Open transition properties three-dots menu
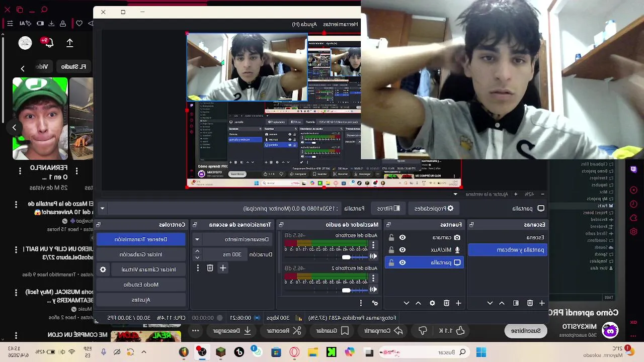 [x=198, y=268]
